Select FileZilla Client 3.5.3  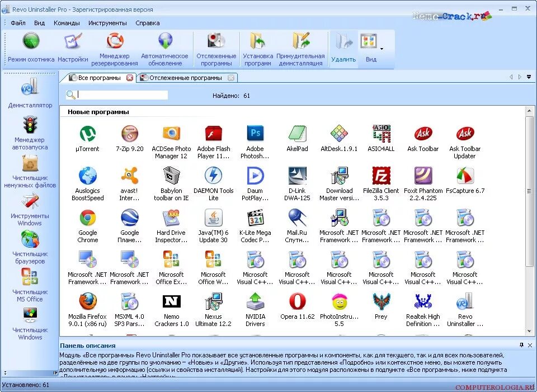point(381,184)
